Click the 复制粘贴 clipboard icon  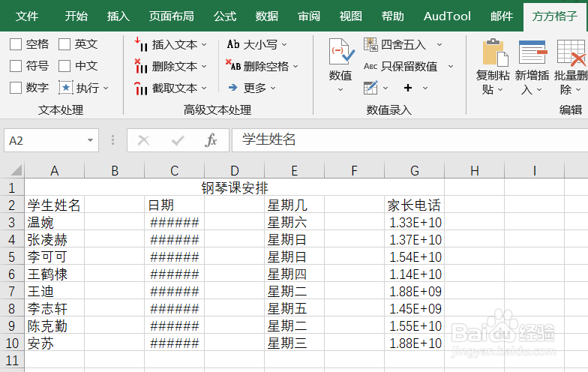pyautogui.click(x=495, y=52)
